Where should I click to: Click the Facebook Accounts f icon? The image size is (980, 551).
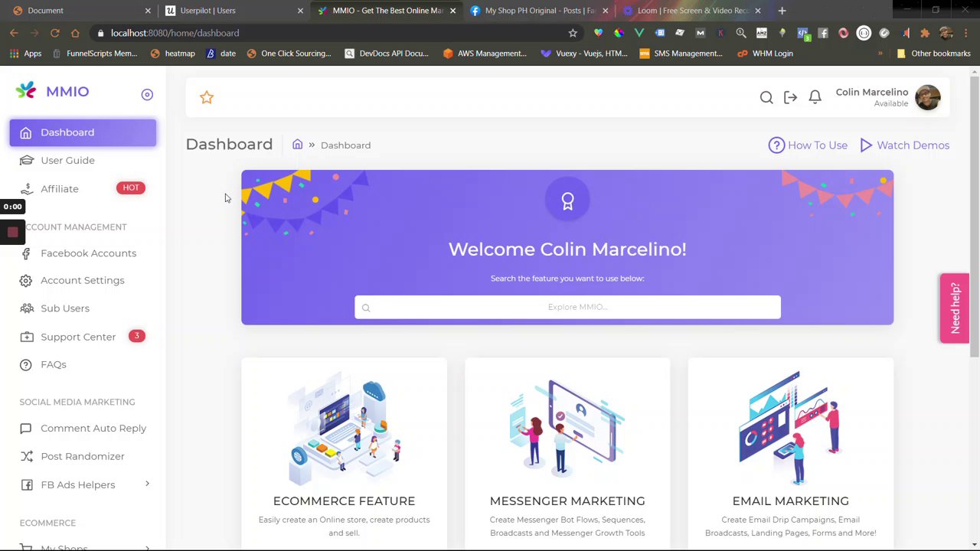pos(26,253)
